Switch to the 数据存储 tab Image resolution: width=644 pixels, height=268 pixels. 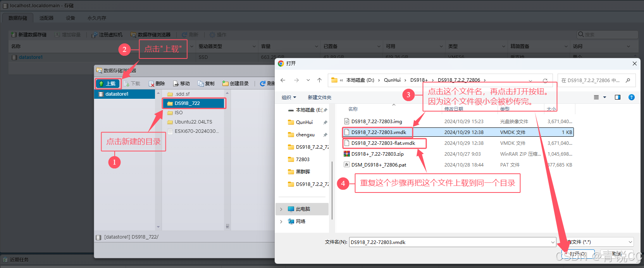point(18,18)
